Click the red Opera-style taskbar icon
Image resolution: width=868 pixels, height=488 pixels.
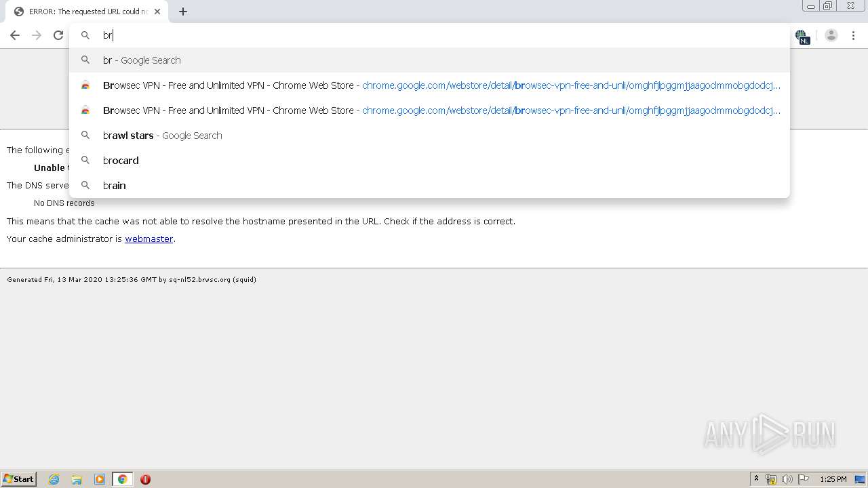tap(145, 479)
